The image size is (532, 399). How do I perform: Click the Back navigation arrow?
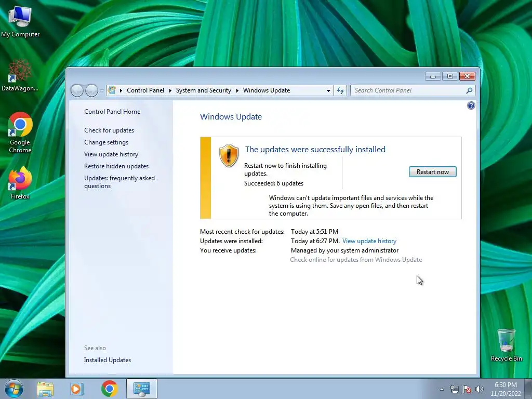77,90
